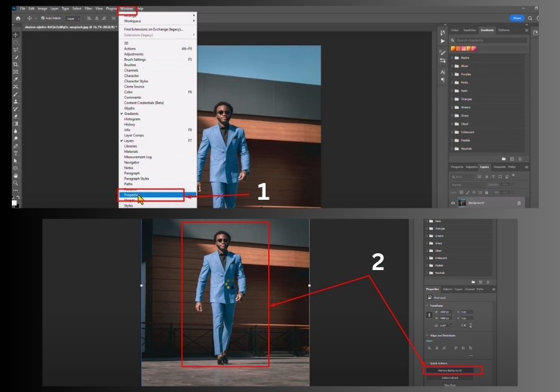Open the Character panel icon in collapsed strip
Image resolution: width=560 pixels, height=392 pixels.
click(443, 72)
